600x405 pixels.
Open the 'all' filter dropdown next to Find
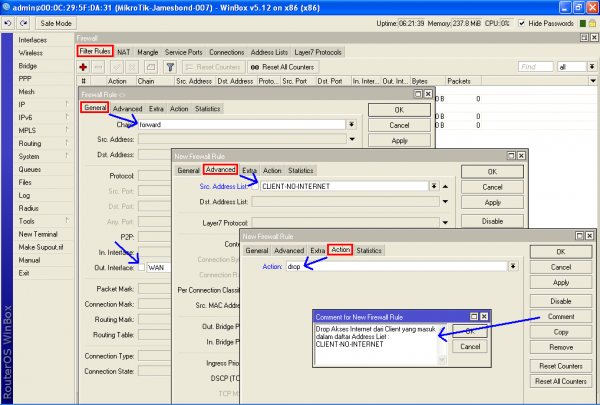592,67
